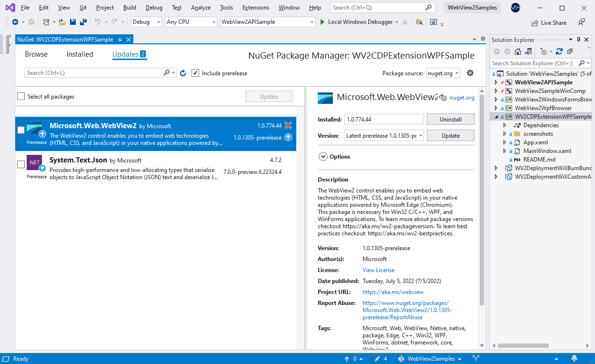595x364 pixels.
Task: Uninstall the Microsoft.Web.WebView2 package
Action: point(450,119)
